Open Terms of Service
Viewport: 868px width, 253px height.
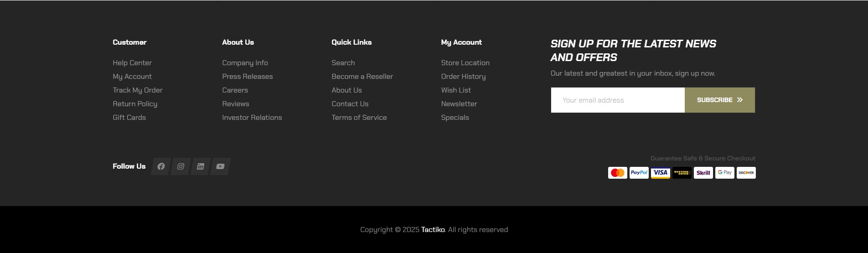359,118
